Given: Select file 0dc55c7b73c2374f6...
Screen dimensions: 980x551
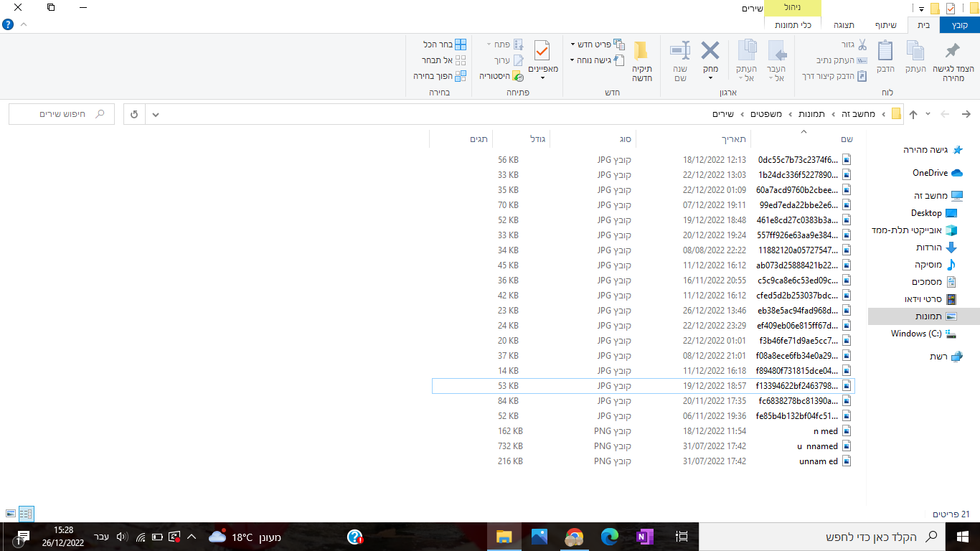Looking at the screenshot, I should click(x=644, y=160).
